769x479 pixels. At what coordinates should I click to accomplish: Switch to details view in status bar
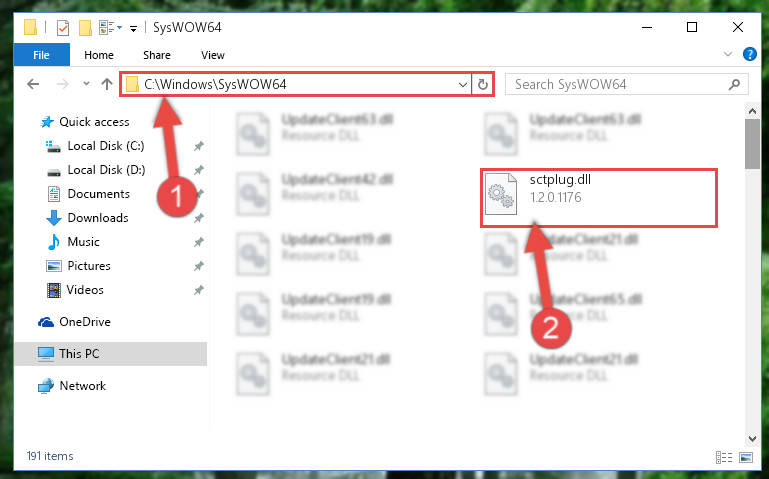point(724,457)
